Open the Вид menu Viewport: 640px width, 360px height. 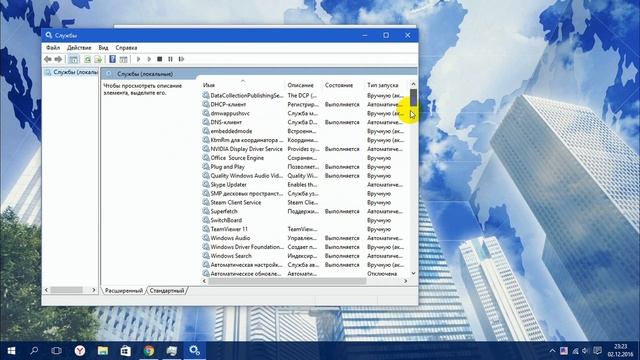[104, 48]
